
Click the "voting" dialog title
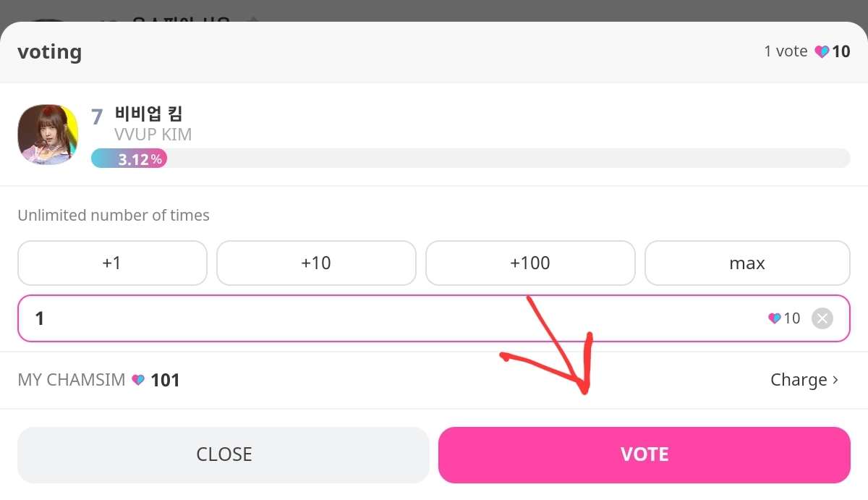49,52
